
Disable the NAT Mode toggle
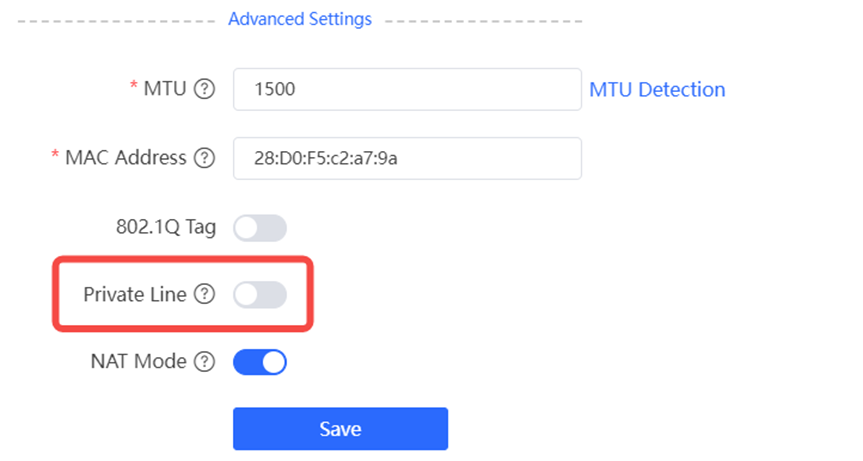pyautogui.click(x=260, y=362)
